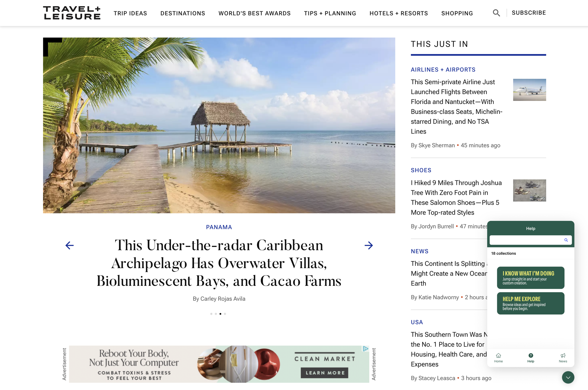Open the Hotels + Resorts menu
The height and width of the screenshot is (390, 588).
coord(399,13)
